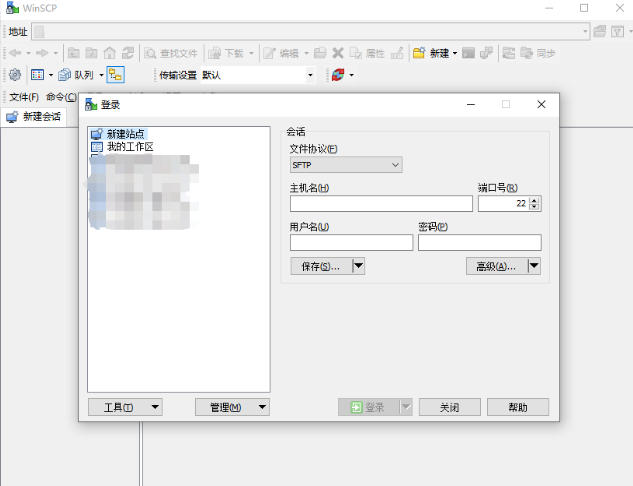Open the 文件(F) menu
The height and width of the screenshot is (486, 633).
tap(24, 97)
